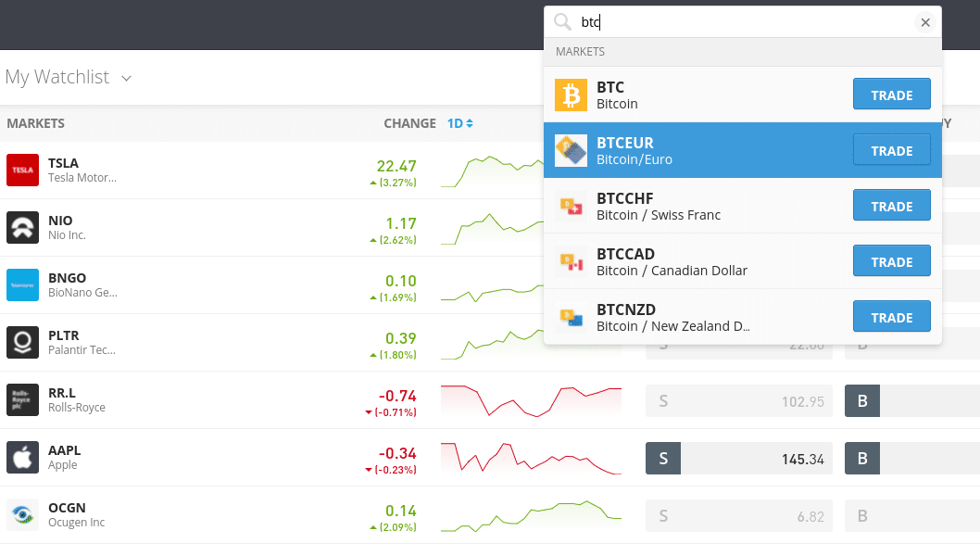Screen dimensions: 980x556
Task: Click the Ocugen eye logo icon
Action: tap(22, 515)
